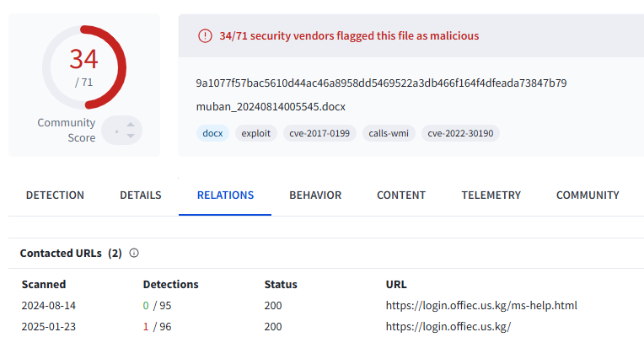Click the malicious alert warning icon
644x348 pixels.
pos(205,36)
